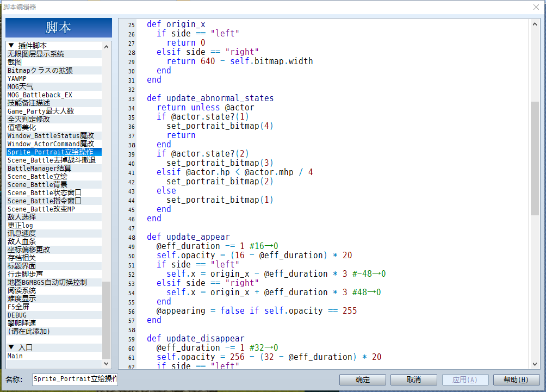Select 敌人选择 script
The width and height of the screenshot is (546, 392).
54,217
